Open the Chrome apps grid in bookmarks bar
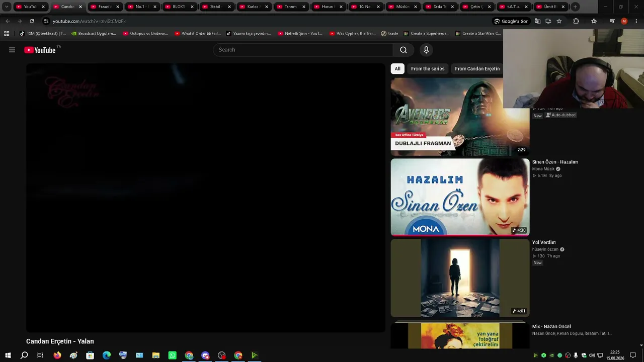644x362 pixels. [x=7, y=34]
